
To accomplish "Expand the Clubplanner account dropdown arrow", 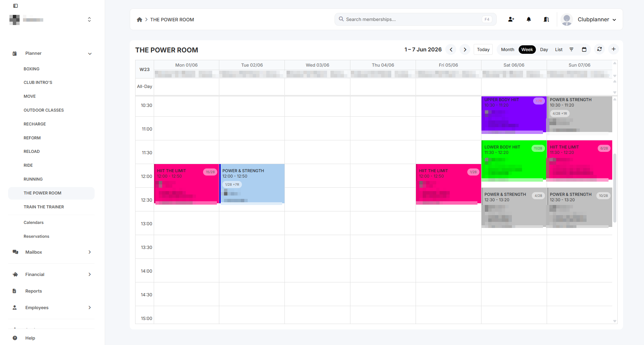I will point(614,20).
